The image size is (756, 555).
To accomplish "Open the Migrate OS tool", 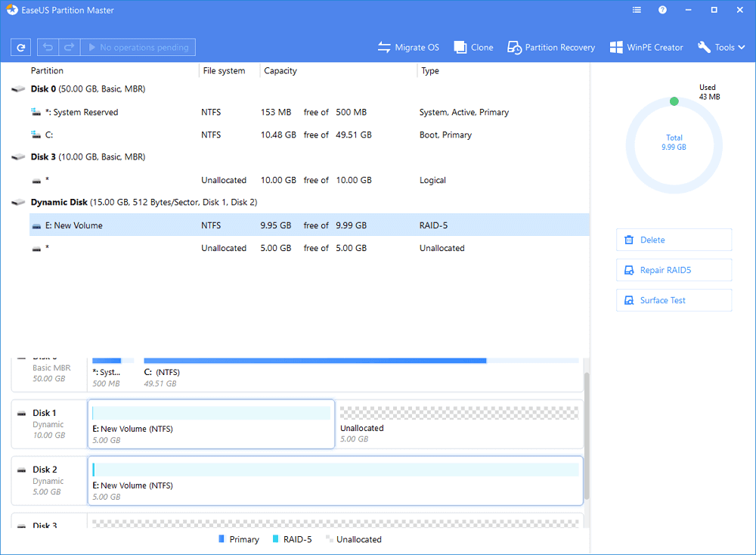I will coord(408,48).
